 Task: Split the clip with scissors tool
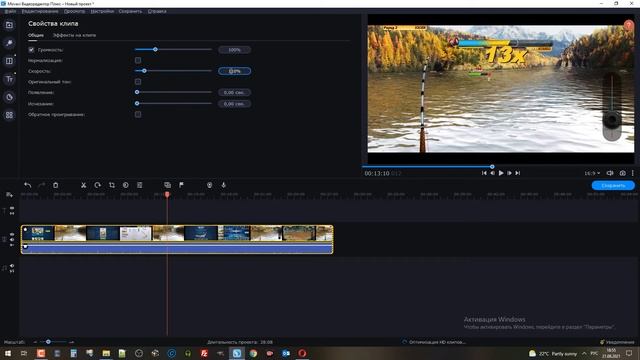pos(83,185)
